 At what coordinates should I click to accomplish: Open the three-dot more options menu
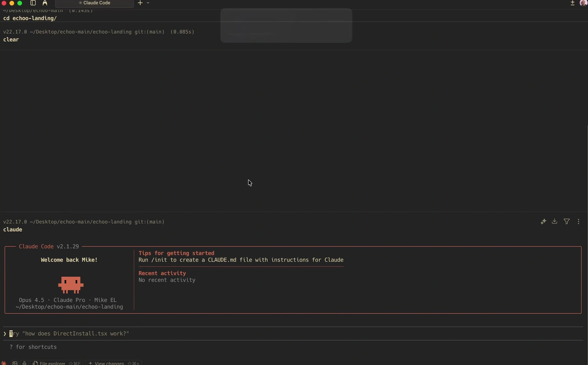coord(578,222)
